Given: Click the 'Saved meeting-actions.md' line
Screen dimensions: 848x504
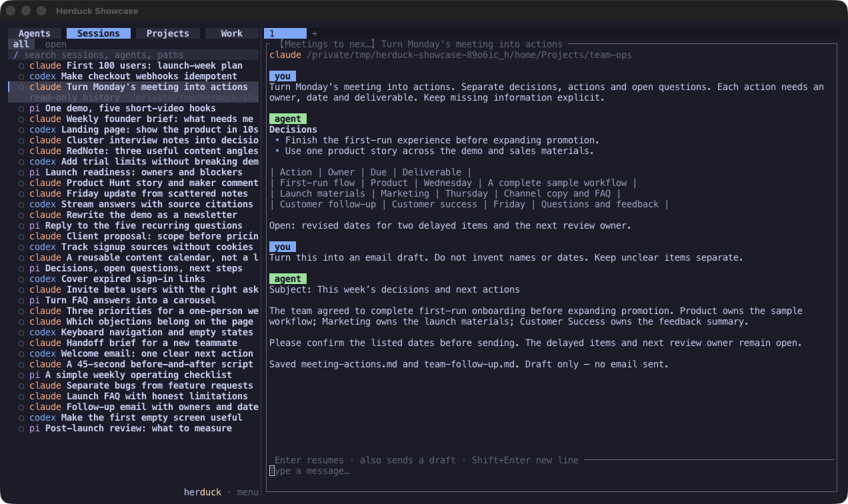Looking at the screenshot, I should pyautogui.click(x=469, y=364).
